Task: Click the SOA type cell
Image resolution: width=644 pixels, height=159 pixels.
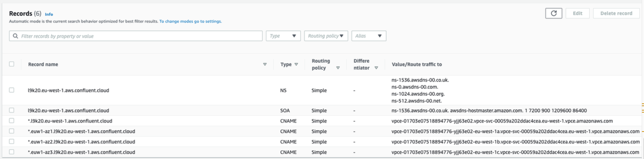Action: tap(285, 111)
